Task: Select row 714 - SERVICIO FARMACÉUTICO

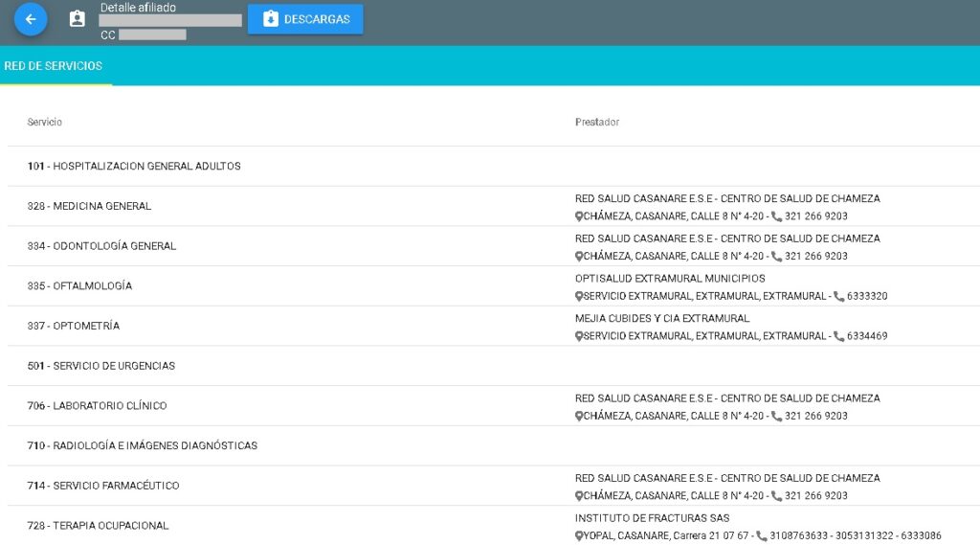Action: 494,486
